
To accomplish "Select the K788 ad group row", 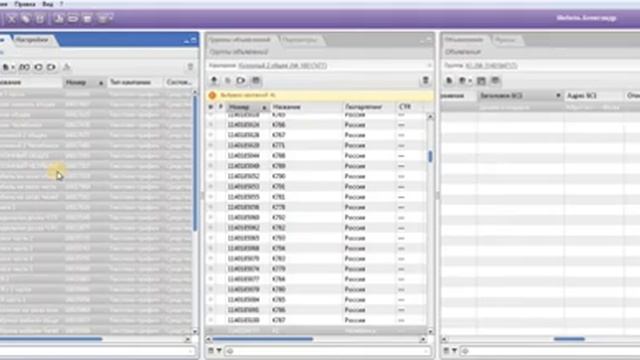I will click(x=316, y=156).
